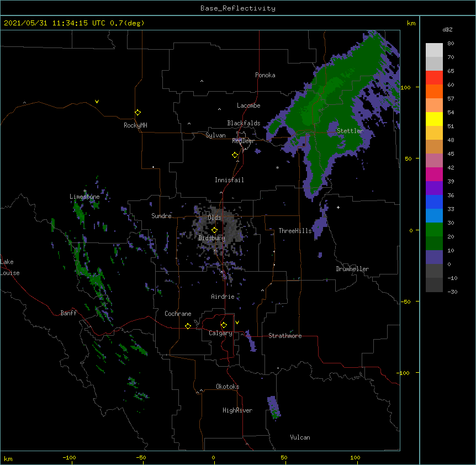Click the yellow diamond marker above Calgary label

[x=224, y=325]
